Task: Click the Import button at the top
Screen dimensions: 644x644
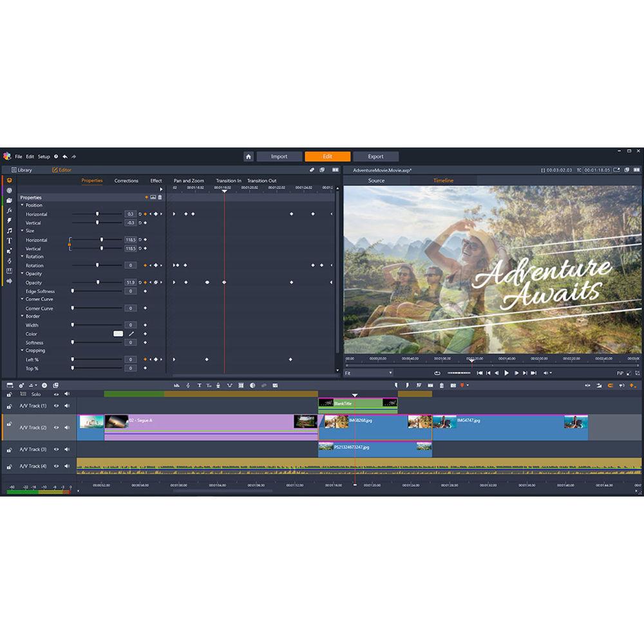Action: [279, 156]
